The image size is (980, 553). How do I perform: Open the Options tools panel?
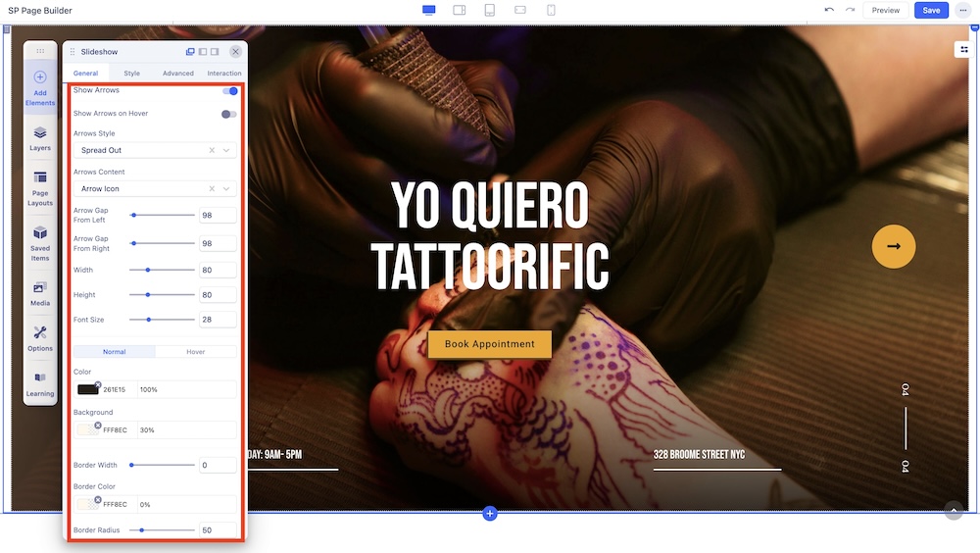40,338
